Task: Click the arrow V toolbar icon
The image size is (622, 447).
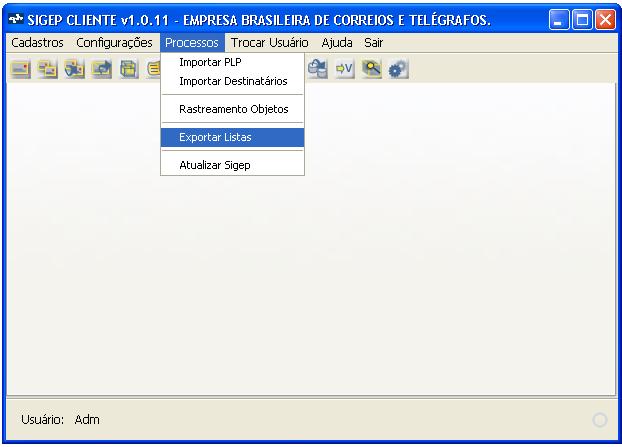Action: [344, 69]
